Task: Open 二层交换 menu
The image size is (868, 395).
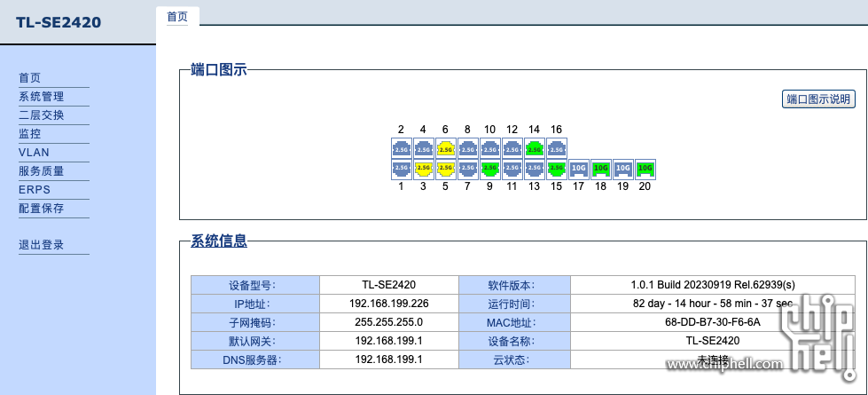Action: [x=42, y=115]
